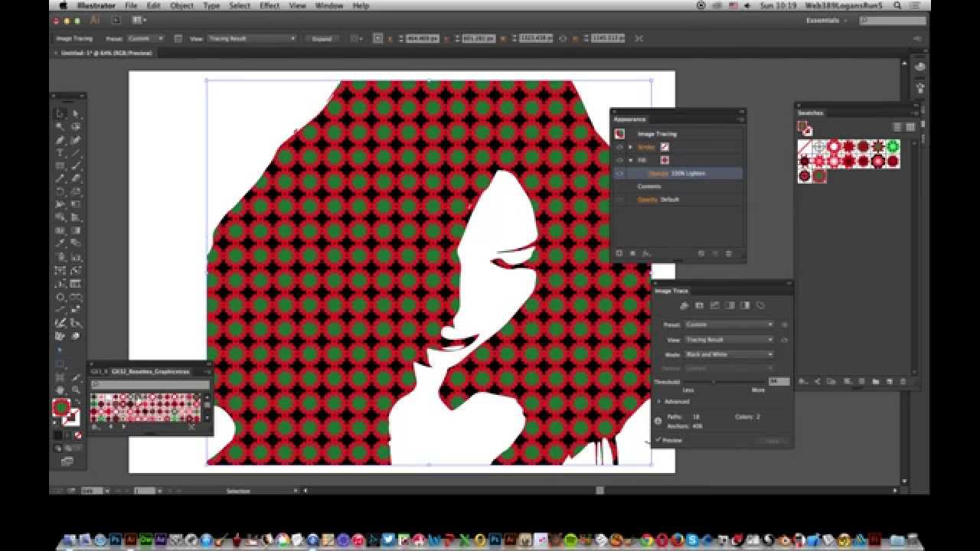Select the Selection tool in the toolbox
This screenshot has height=551, width=980.
pyautogui.click(x=60, y=113)
